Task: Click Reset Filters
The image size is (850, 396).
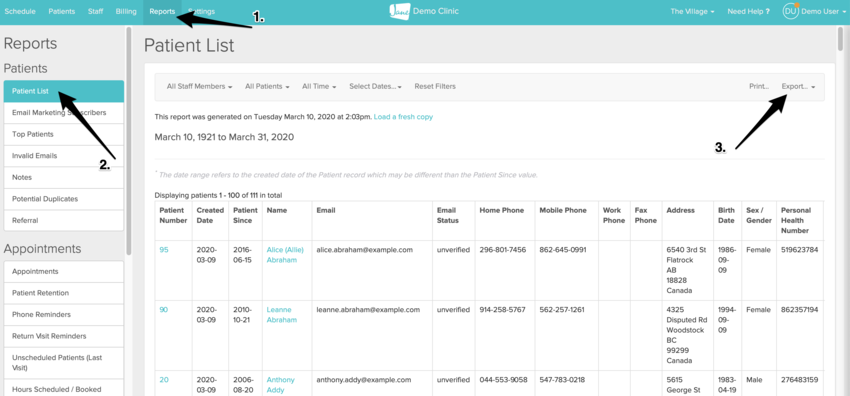Action: [x=435, y=86]
